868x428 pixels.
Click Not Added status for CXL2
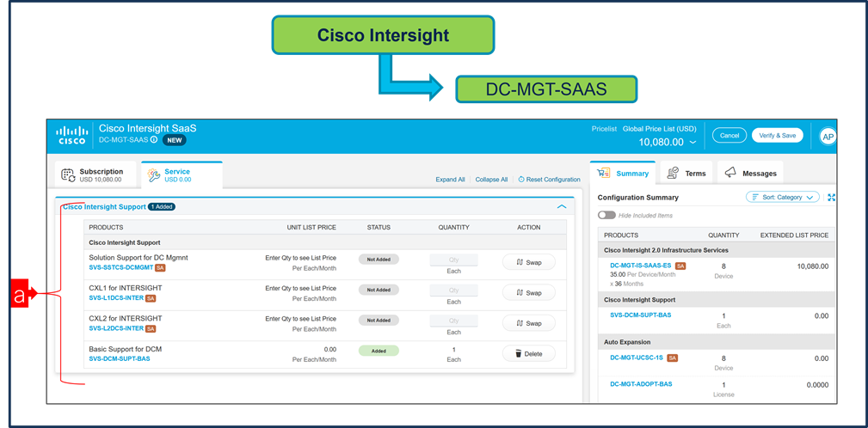point(379,320)
